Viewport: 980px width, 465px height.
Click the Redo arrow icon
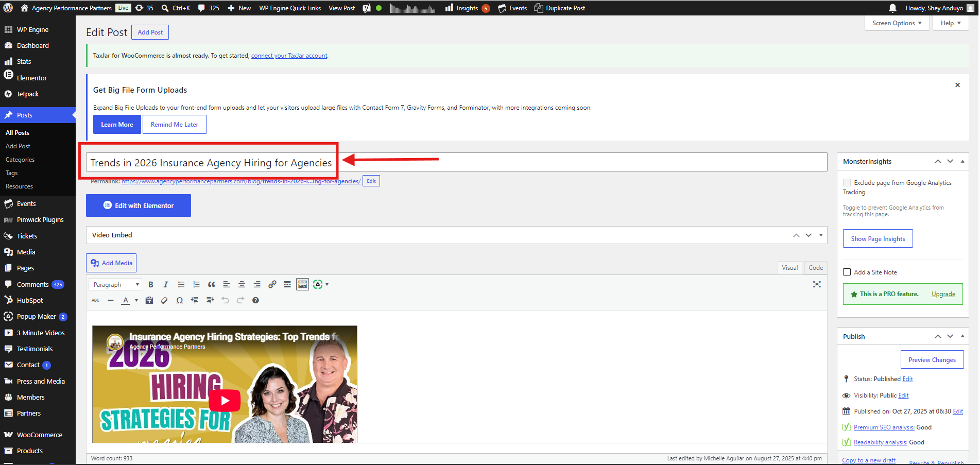[x=240, y=300]
